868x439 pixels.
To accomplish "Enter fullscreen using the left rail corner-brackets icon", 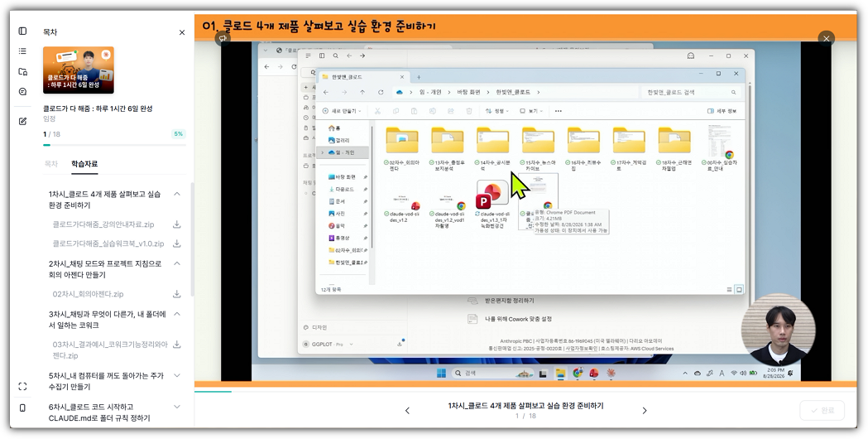I will click(22, 386).
